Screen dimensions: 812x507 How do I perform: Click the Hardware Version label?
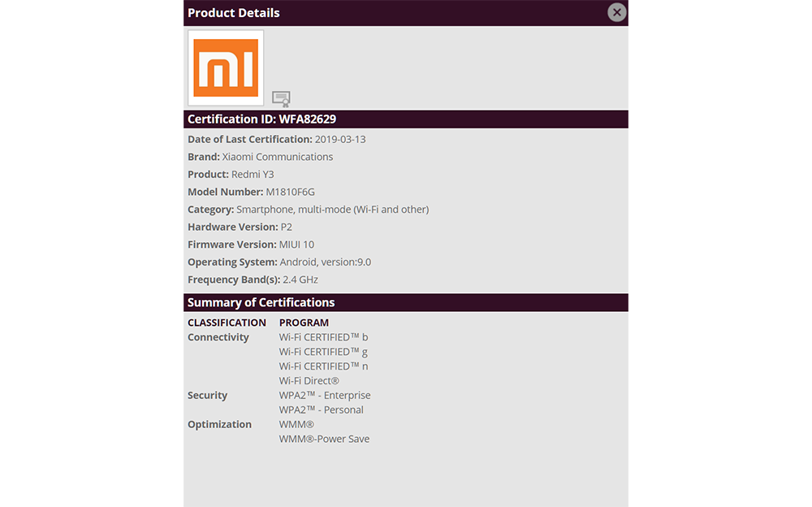(x=233, y=227)
